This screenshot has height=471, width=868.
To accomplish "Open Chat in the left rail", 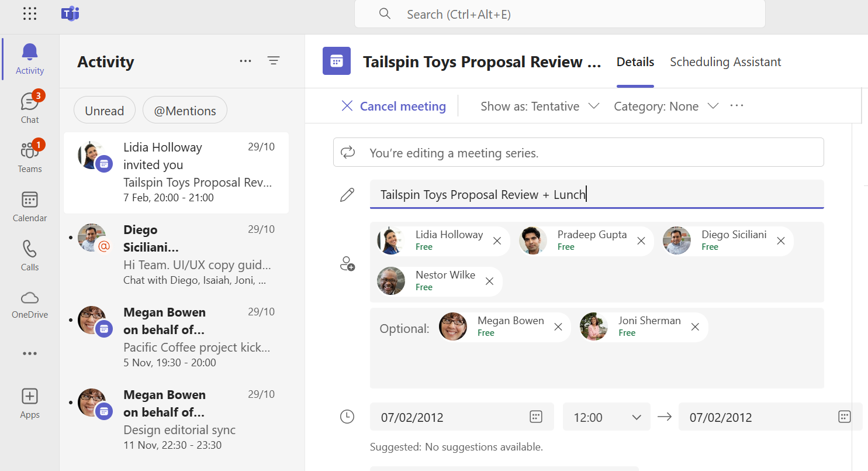I will pyautogui.click(x=30, y=108).
